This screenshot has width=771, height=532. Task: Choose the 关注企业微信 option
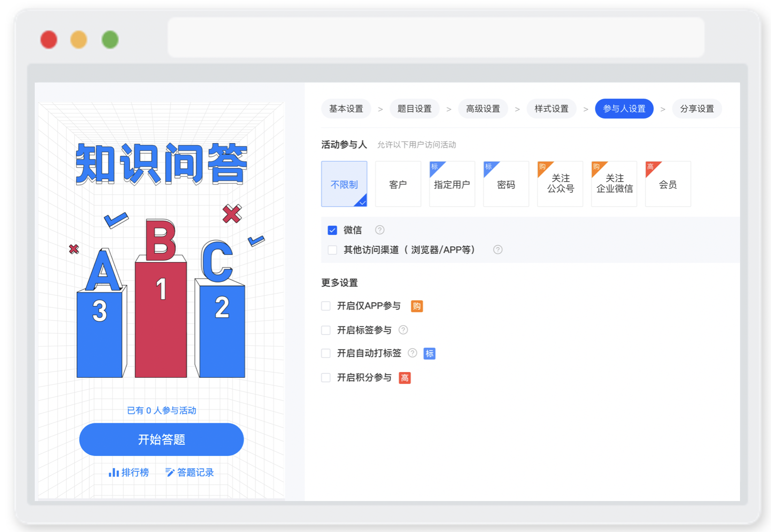614,184
